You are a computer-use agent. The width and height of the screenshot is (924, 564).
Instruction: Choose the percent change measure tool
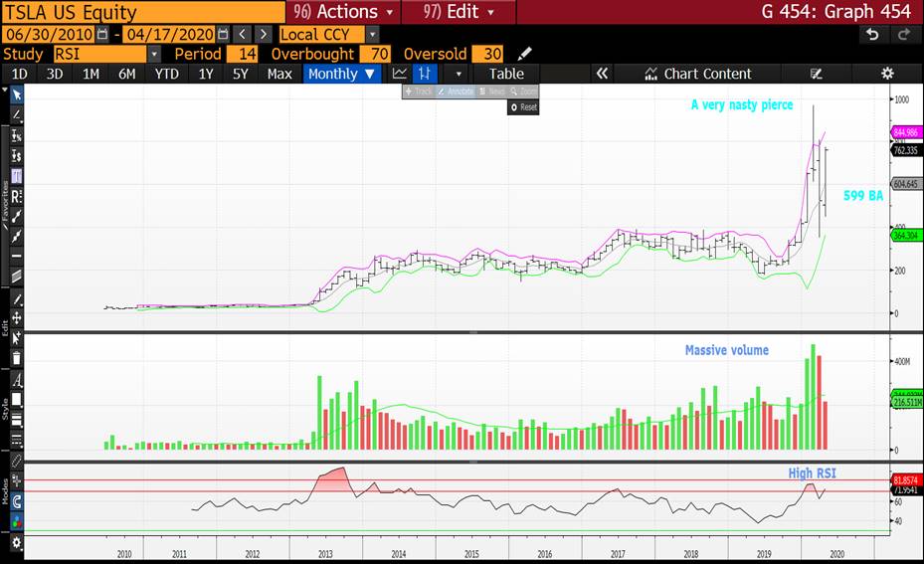pyautogui.click(x=17, y=135)
